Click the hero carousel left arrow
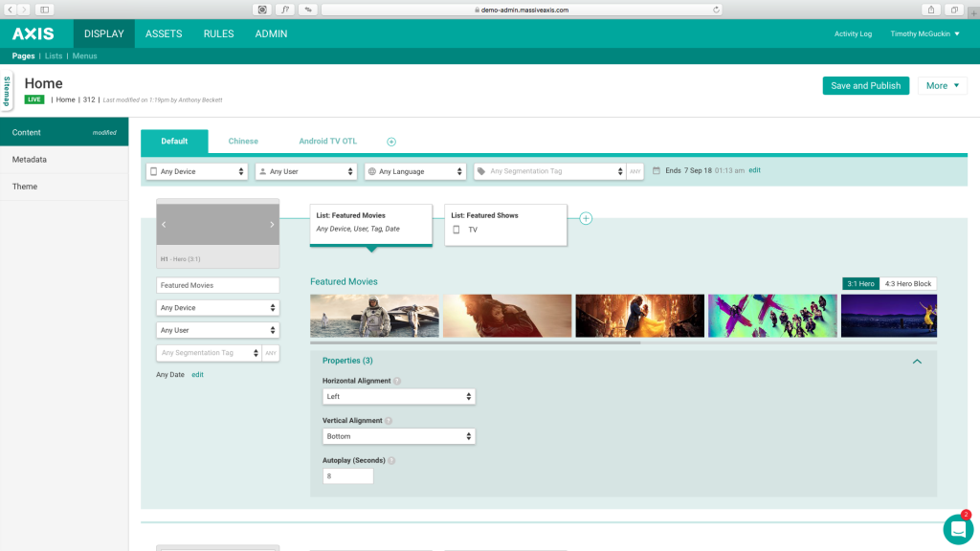The width and height of the screenshot is (980, 551). [x=164, y=225]
